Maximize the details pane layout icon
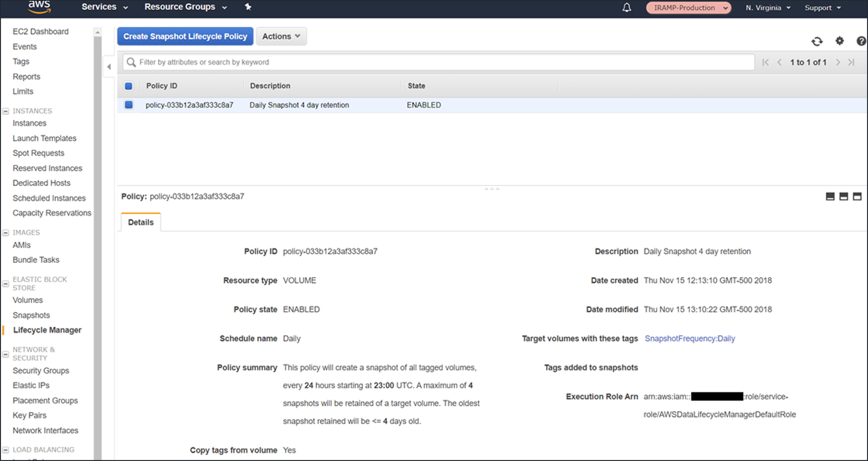Image resolution: width=868 pixels, height=461 pixels. click(857, 196)
